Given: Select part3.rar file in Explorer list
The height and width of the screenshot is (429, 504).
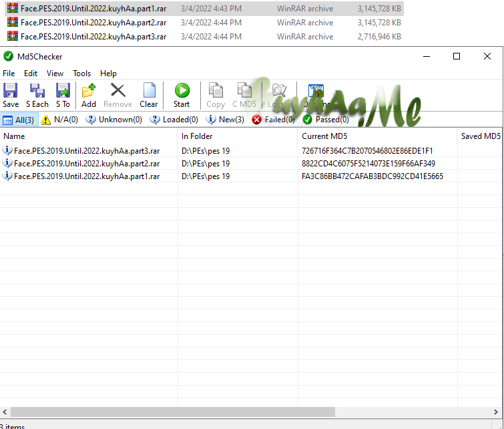Looking at the screenshot, I should 204,36.
